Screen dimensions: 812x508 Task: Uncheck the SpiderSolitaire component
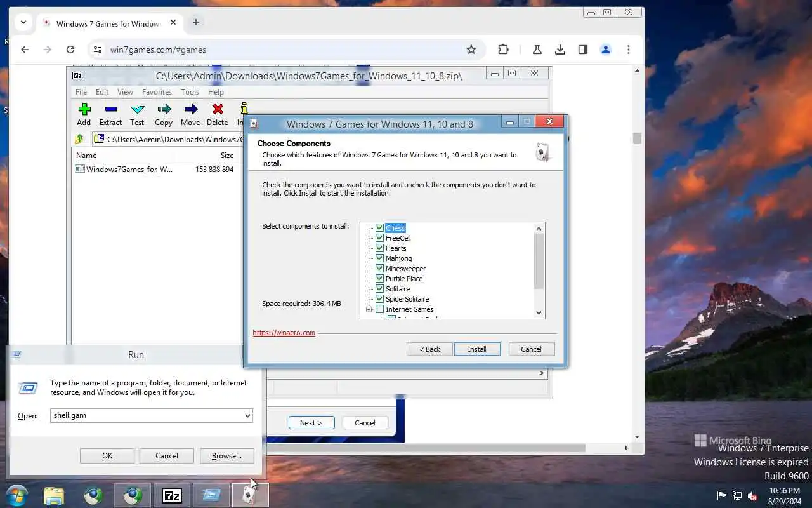point(379,299)
